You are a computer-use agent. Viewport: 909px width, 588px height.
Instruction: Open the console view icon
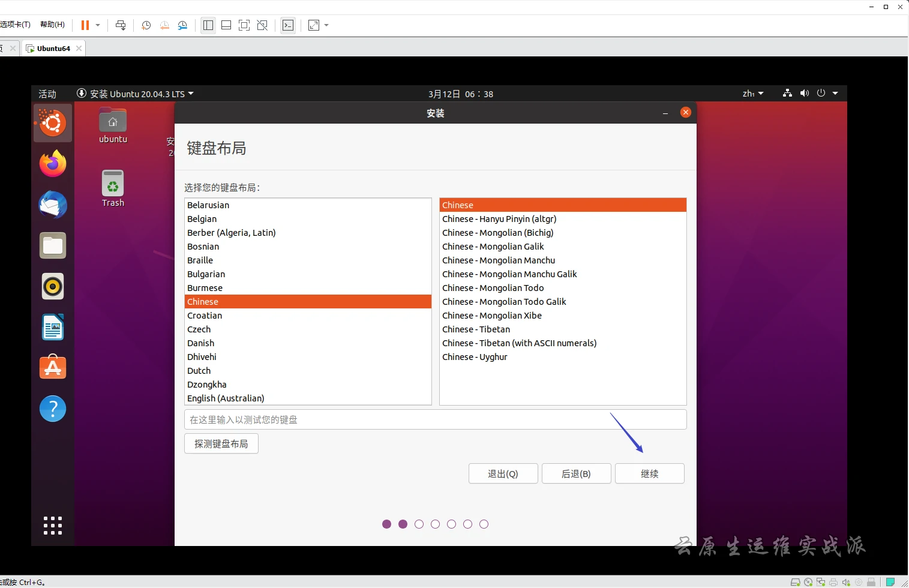point(288,25)
